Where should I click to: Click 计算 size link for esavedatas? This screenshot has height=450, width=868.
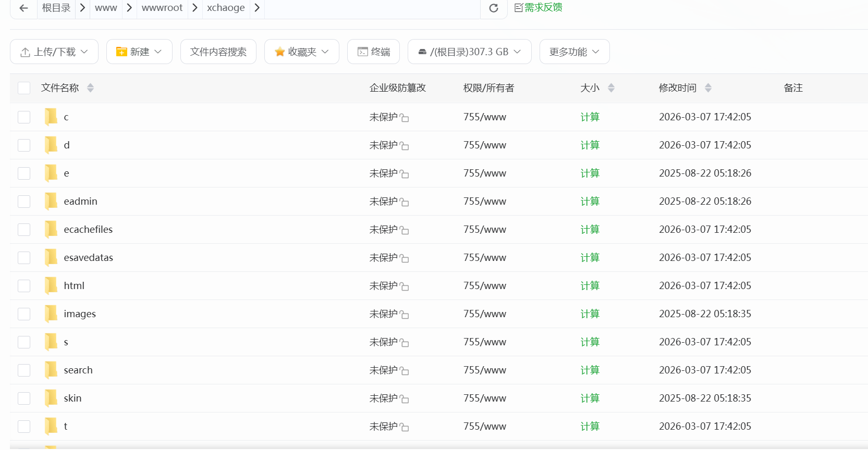click(590, 258)
